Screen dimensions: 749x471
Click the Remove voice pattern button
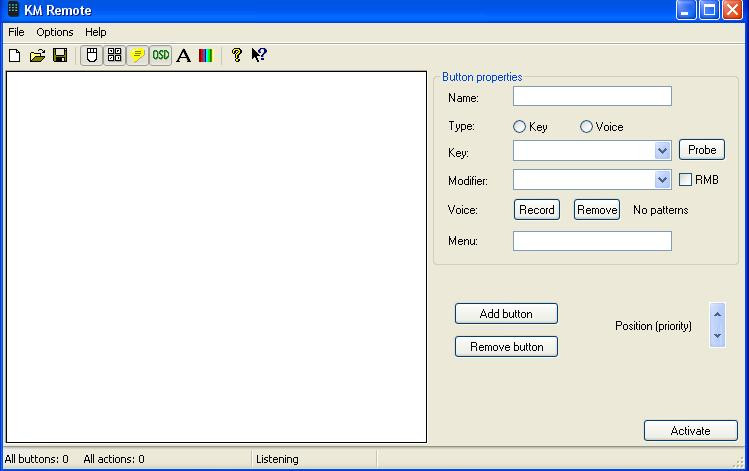(x=597, y=210)
